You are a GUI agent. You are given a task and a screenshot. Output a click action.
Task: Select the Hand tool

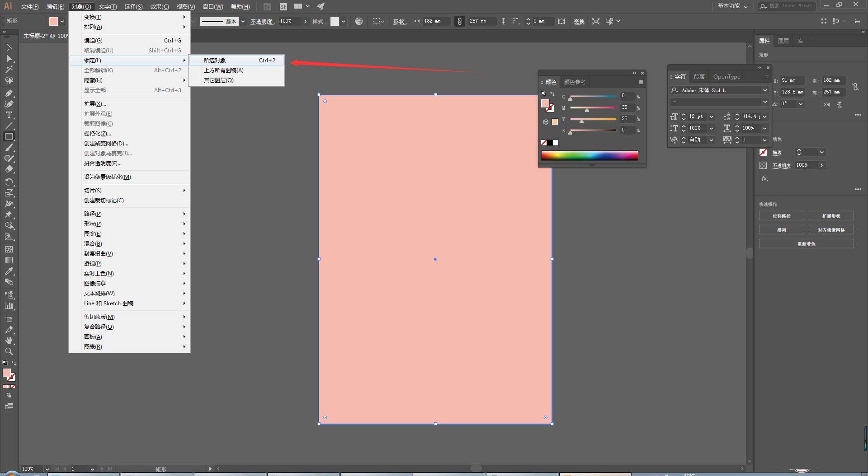coord(9,341)
